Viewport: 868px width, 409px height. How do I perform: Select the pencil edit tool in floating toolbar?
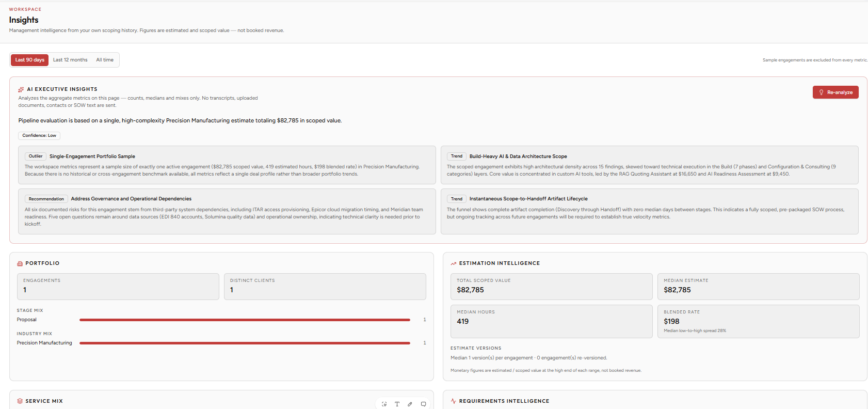pyautogui.click(x=410, y=404)
